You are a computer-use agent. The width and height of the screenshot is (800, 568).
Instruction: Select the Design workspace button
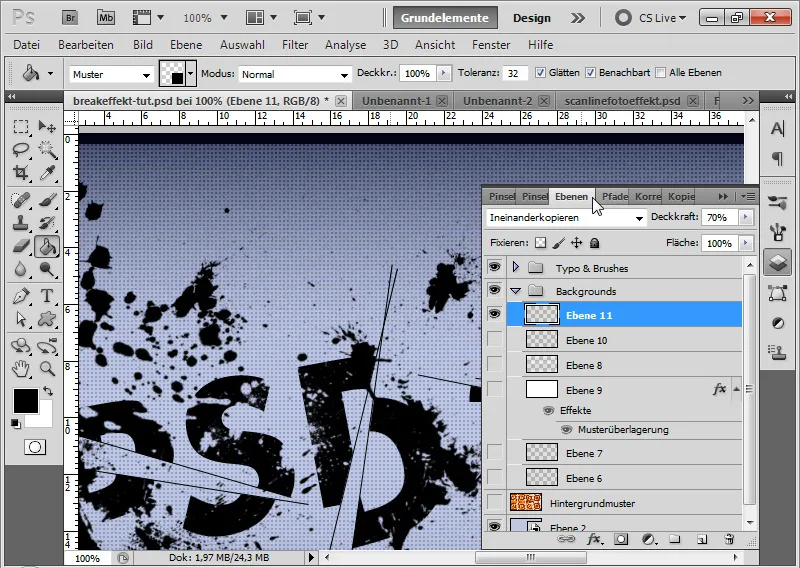(532, 18)
